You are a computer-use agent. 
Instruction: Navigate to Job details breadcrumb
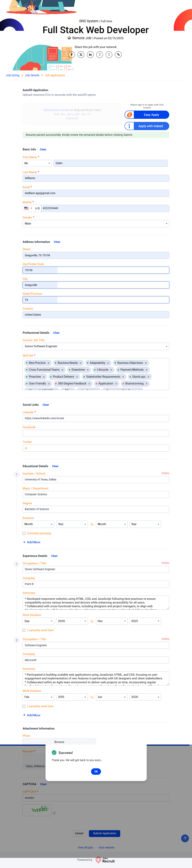pos(32,75)
